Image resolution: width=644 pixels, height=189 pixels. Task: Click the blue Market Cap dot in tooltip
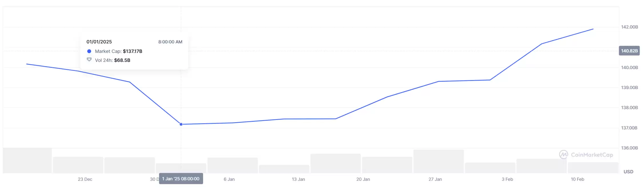point(89,51)
